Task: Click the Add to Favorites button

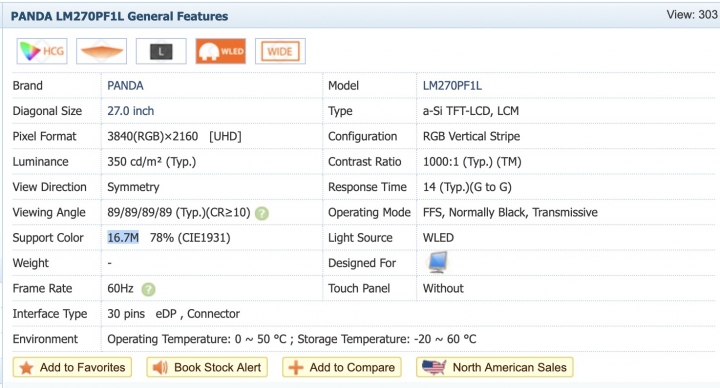Action: point(72,367)
